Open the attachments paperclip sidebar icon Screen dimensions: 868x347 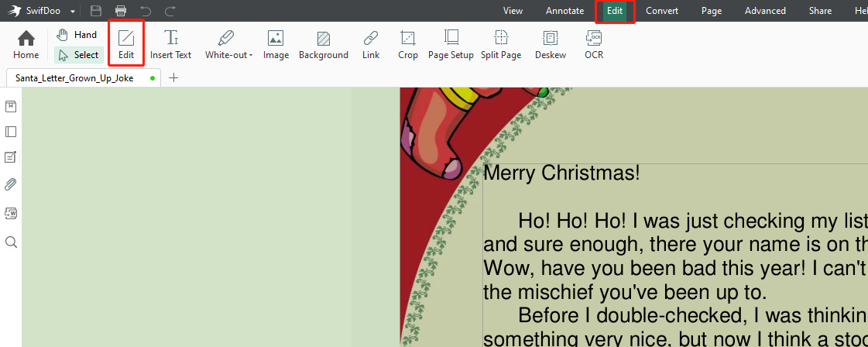11,184
